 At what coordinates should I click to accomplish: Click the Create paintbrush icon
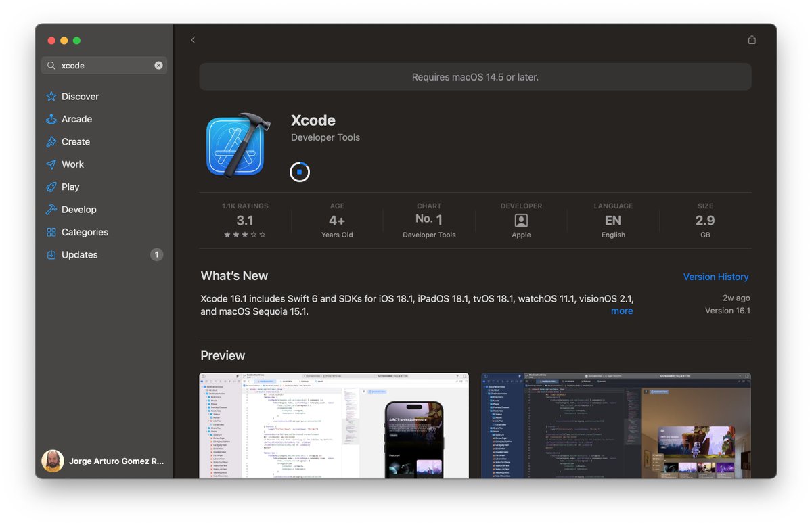pyautogui.click(x=51, y=142)
